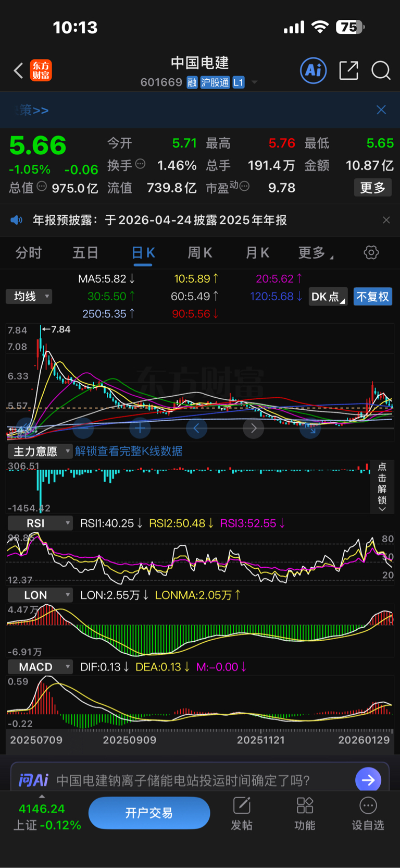The height and width of the screenshot is (868, 400).
Task: Tap the MACD histogram chart
Action: pyautogui.click(x=200, y=702)
